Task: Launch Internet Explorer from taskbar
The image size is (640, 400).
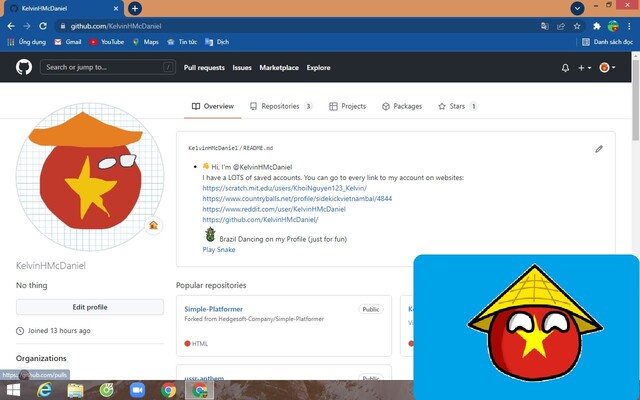Action: click(x=44, y=390)
